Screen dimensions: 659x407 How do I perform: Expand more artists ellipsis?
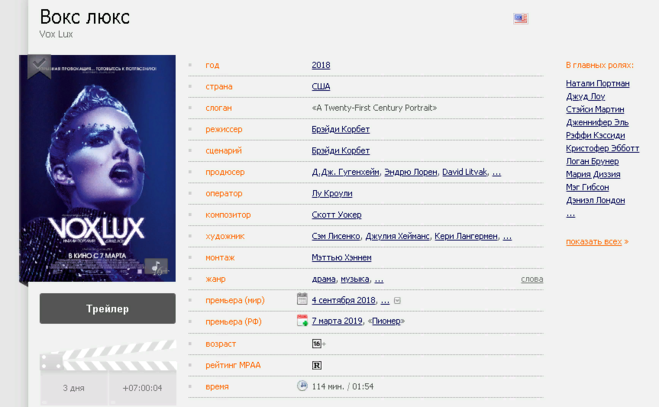pos(507,237)
